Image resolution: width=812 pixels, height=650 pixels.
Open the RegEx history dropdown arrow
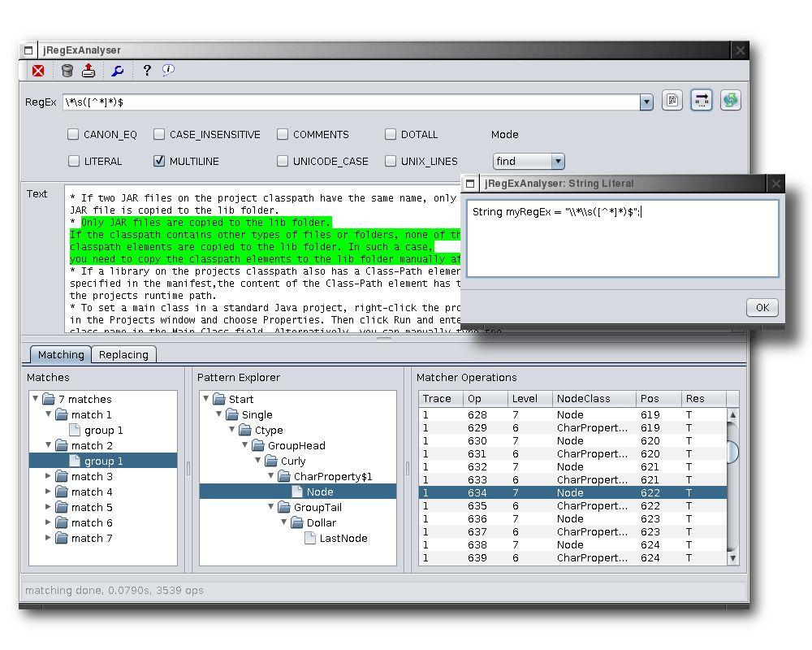(646, 102)
